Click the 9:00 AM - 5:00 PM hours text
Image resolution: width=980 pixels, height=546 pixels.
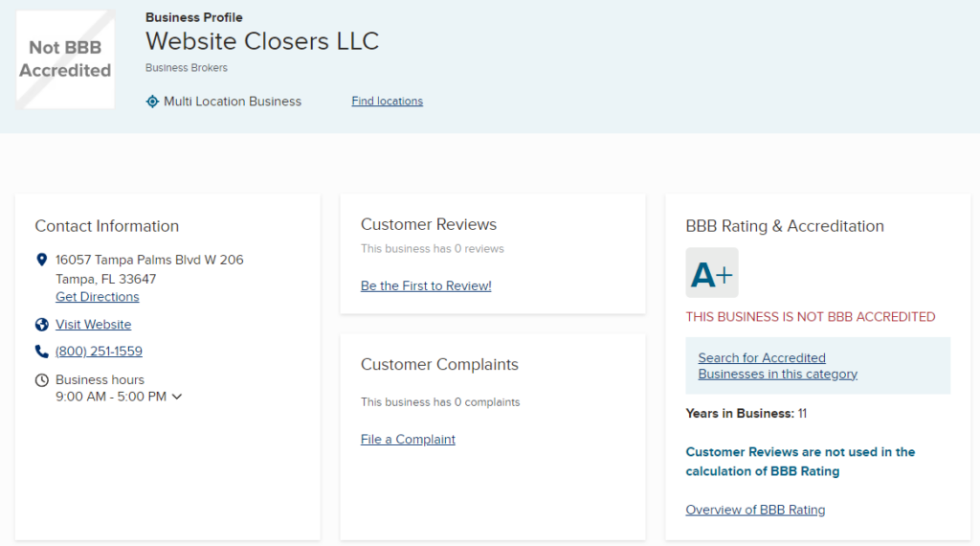111,397
